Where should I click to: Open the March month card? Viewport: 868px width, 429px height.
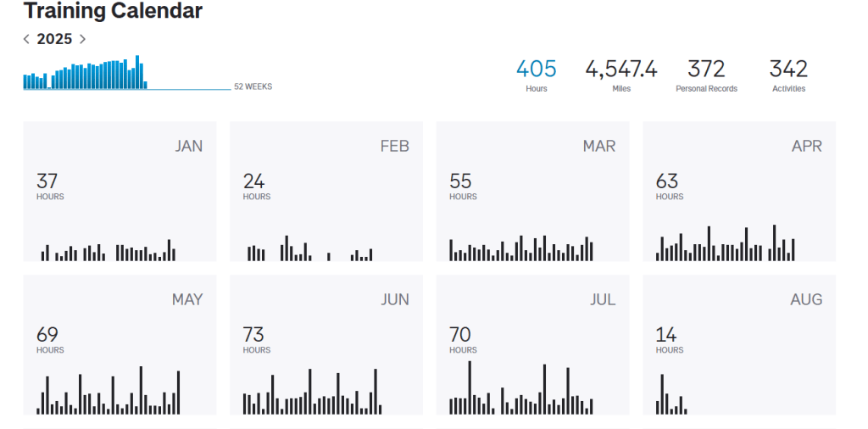click(532, 192)
